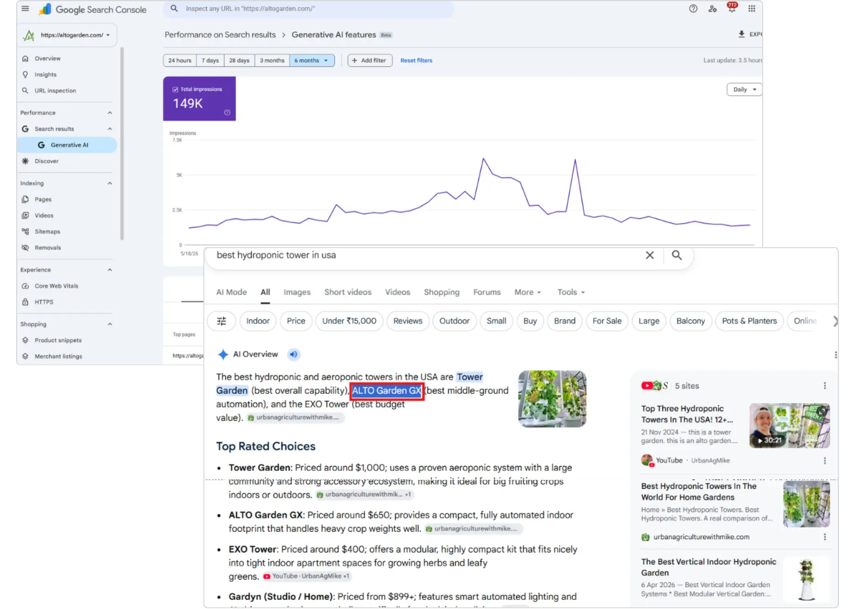Click Performance on Search results breadcrumb
This screenshot has width=868, height=609.
pos(220,35)
